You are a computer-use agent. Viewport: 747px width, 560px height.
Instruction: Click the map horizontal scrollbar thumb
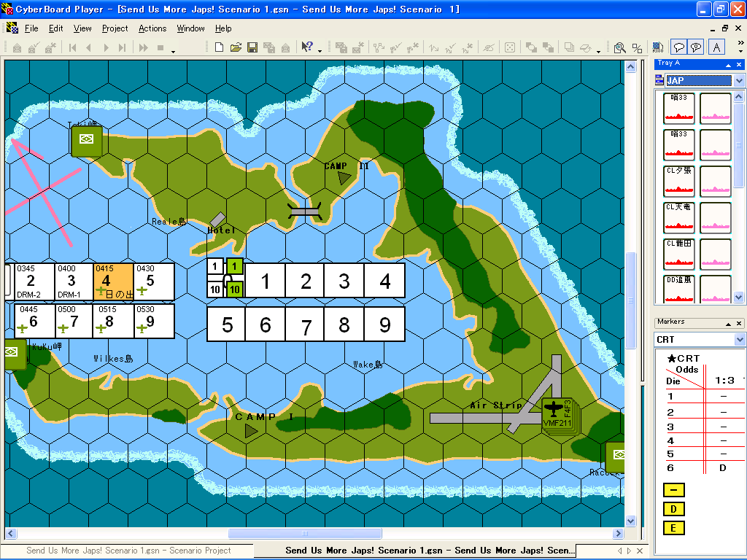coord(305,533)
